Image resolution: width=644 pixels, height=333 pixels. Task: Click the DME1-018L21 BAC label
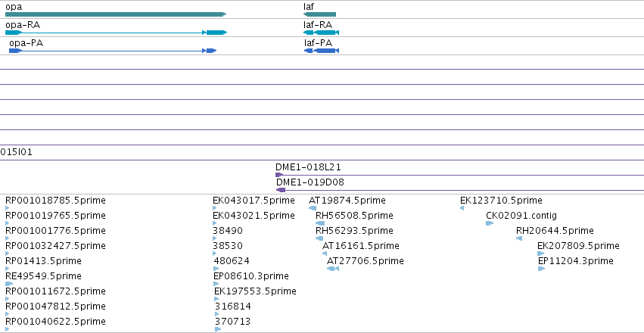pos(308,167)
